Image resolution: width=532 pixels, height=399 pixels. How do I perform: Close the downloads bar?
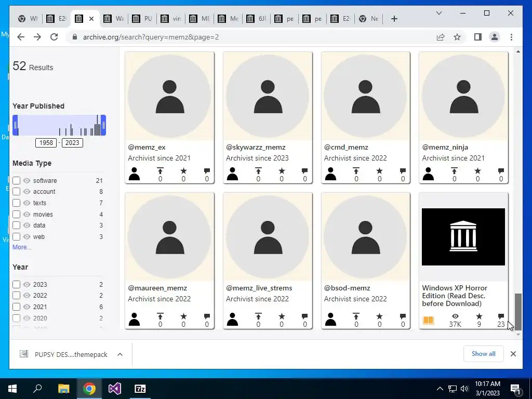click(x=513, y=354)
